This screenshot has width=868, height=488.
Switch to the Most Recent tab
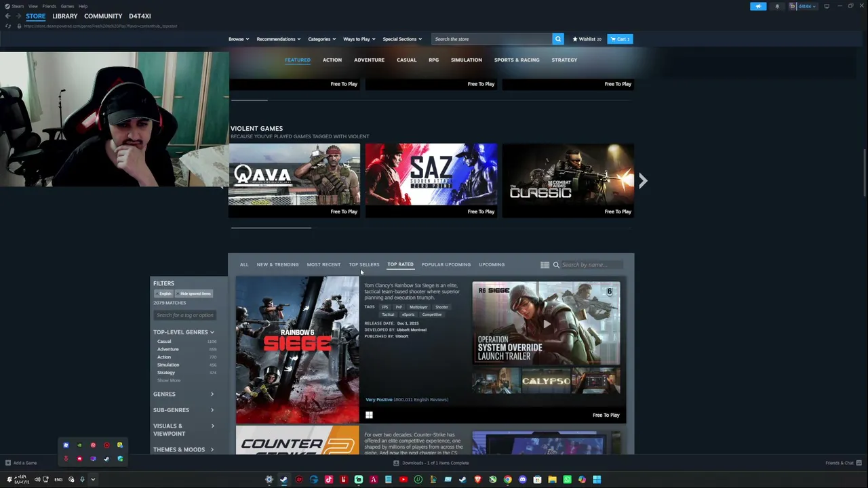pyautogui.click(x=323, y=264)
